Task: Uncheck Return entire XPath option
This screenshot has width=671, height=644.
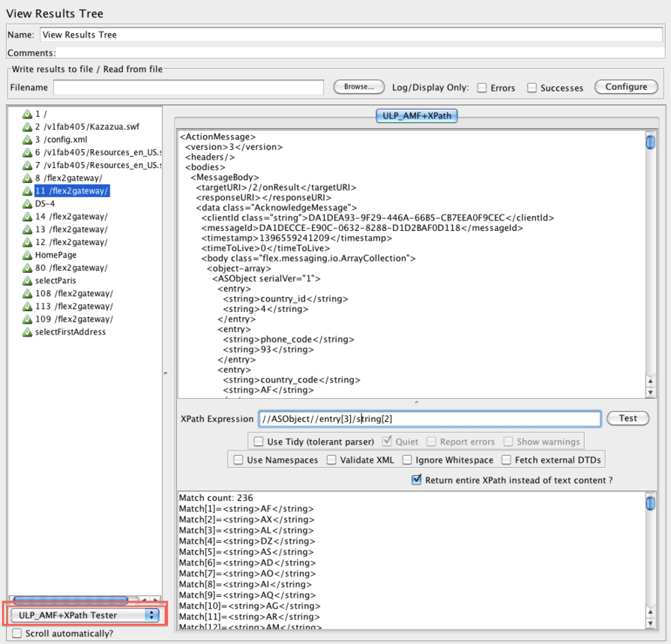Action: pos(417,480)
